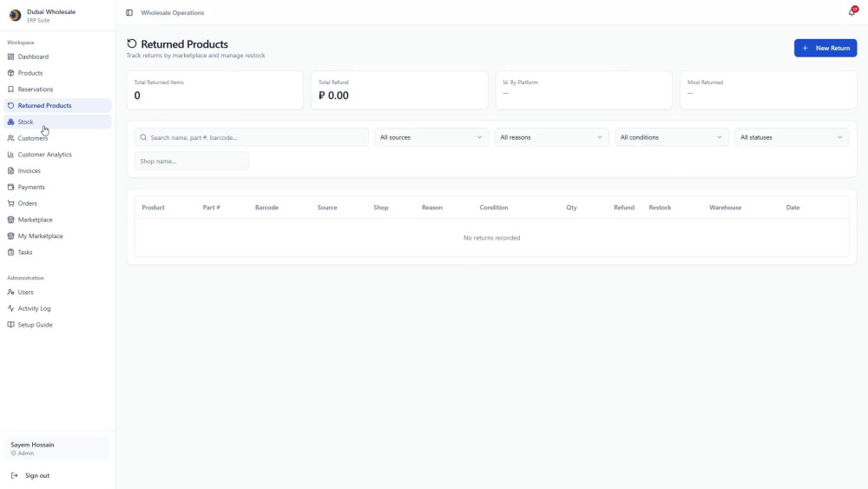Go to Dashboard in sidebar
Screen dimensions: 868x489
(57, 56)
